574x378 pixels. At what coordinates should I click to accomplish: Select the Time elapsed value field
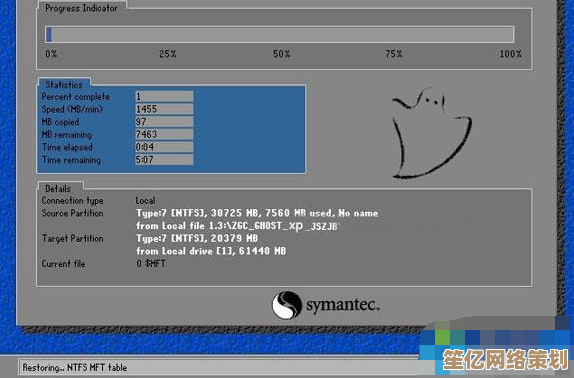(164, 147)
